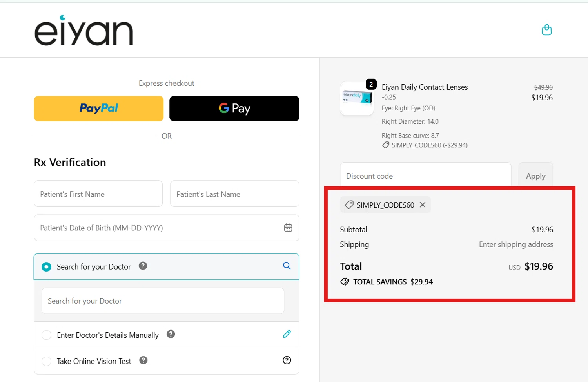
Task: Click the TOTAL SAVINGS $29.94 text
Action: pos(393,282)
